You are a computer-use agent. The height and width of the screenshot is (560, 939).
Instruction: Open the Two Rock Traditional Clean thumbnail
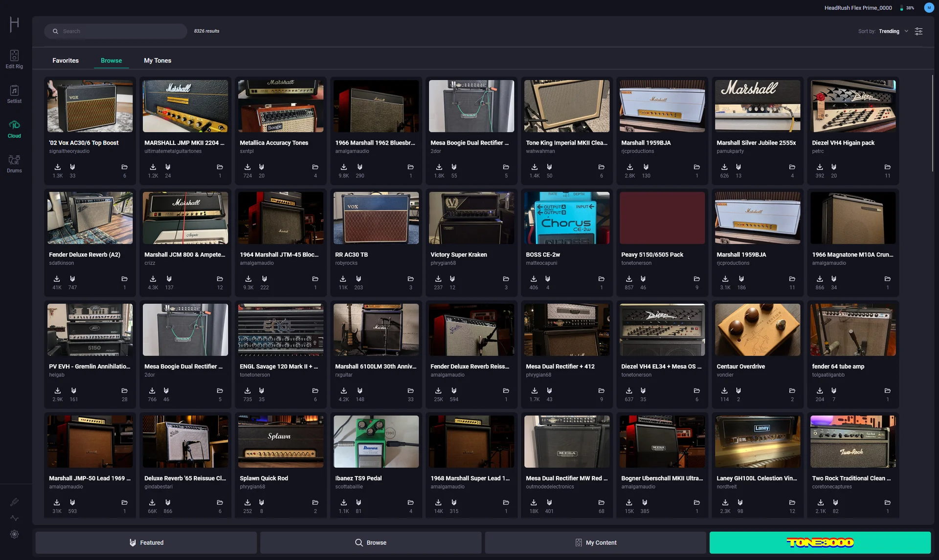pos(853,442)
